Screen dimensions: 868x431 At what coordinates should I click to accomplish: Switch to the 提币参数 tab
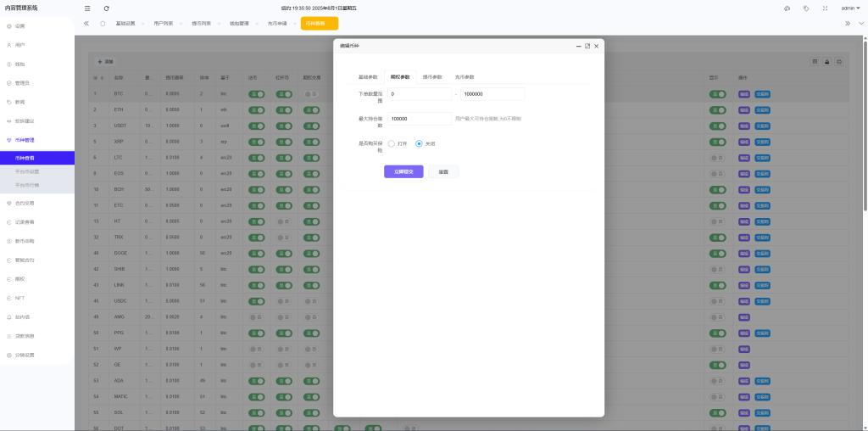point(432,76)
